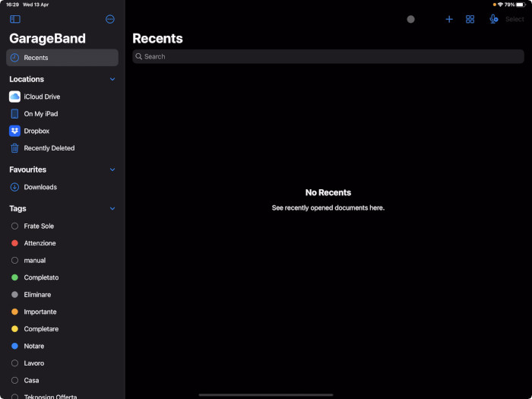Select the yellow Completare tag

point(62,329)
